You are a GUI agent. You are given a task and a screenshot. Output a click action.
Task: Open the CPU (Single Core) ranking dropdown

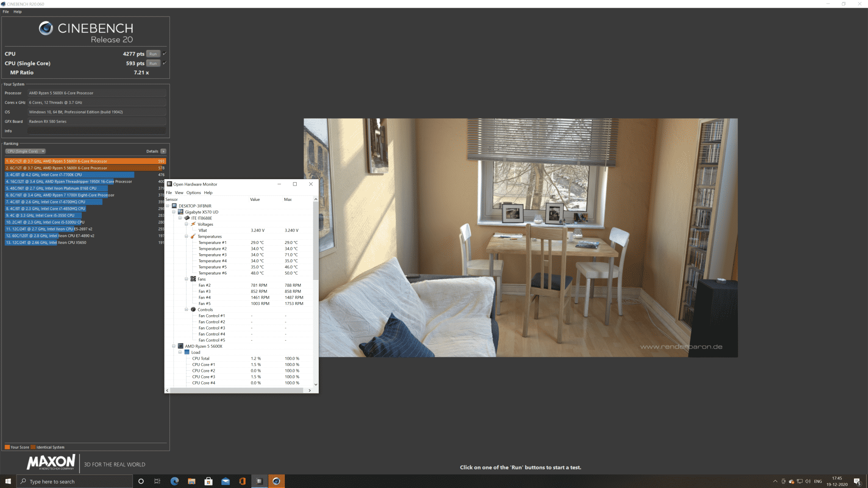25,151
